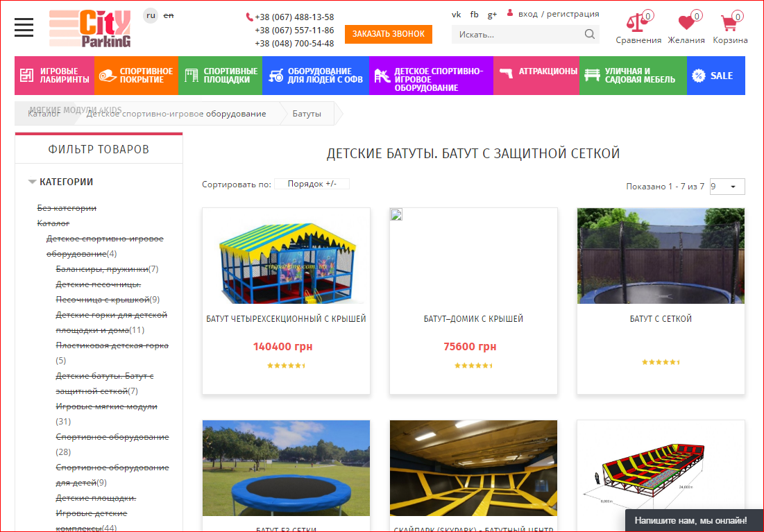Filter by Без категории

pyautogui.click(x=67, y=208)
